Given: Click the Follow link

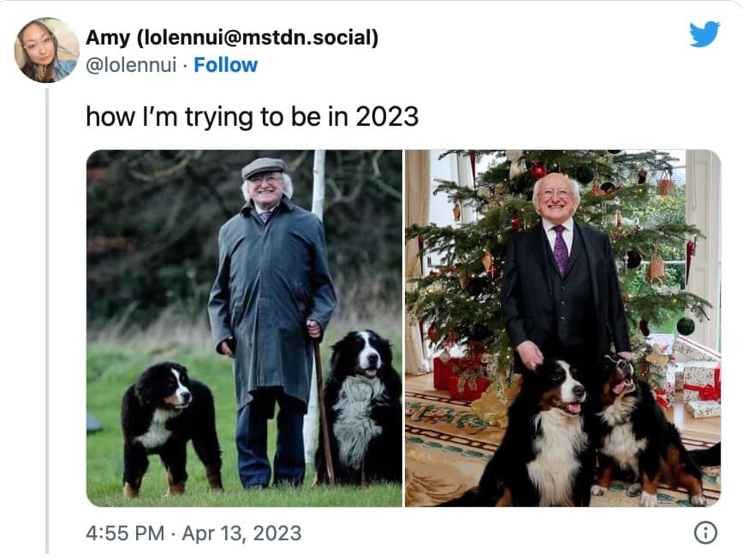Looking at the screenshot, I should pos(225,65).
